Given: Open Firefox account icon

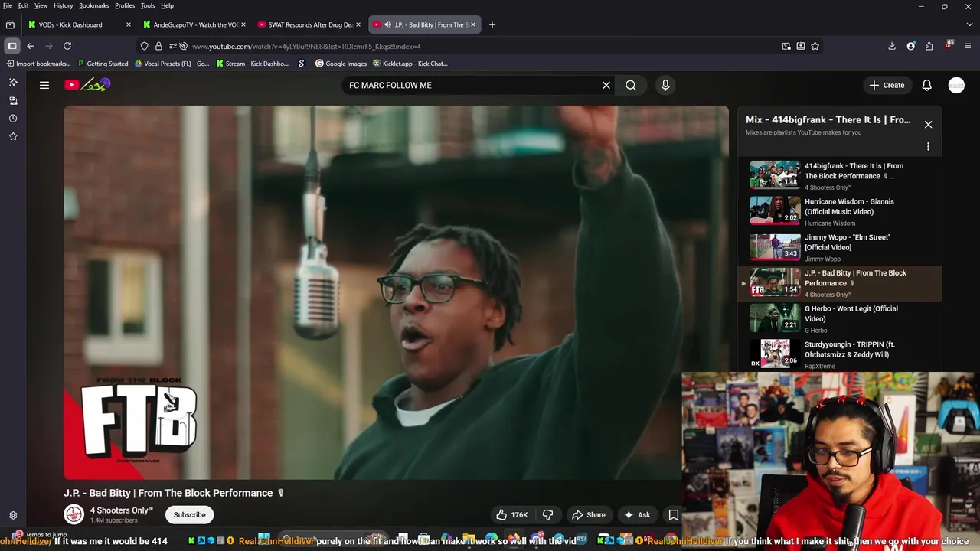Looking at the screenshot, I should (911, 46).
